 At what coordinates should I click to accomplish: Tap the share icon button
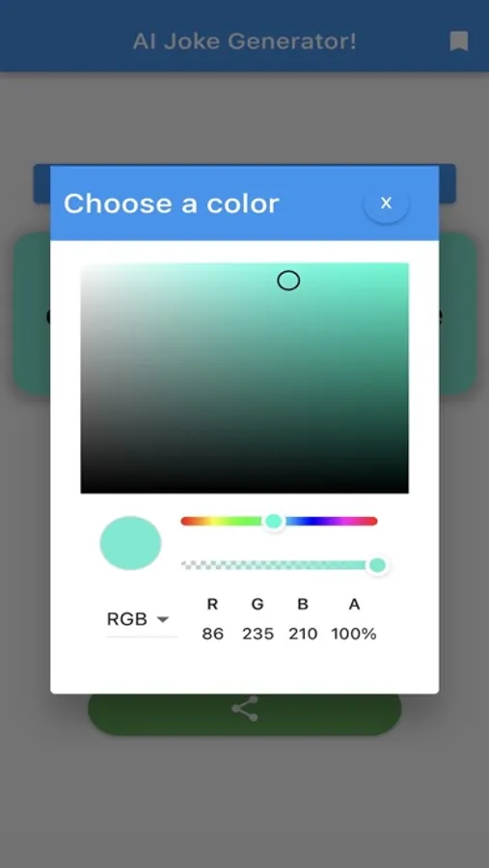[244, 709]
